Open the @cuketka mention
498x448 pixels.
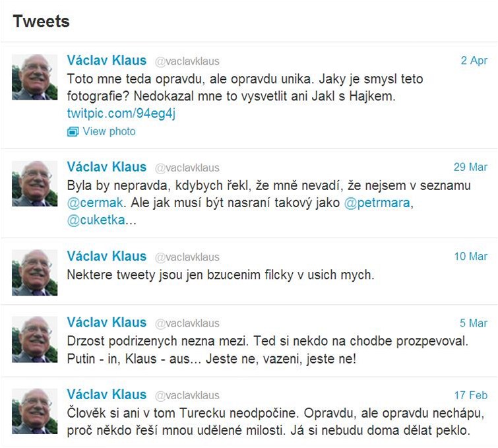pos(96,220)
